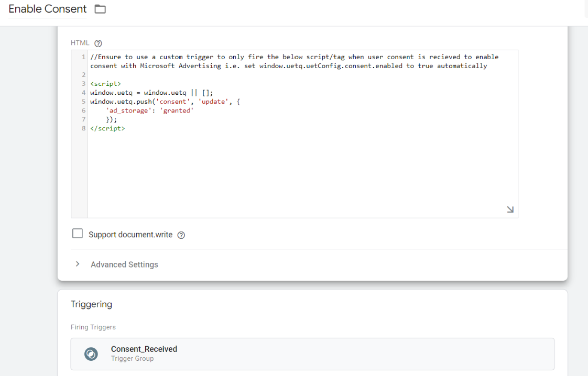Click the comment text on line one
This screenshot has height=376, width=588.
(295, 61)
